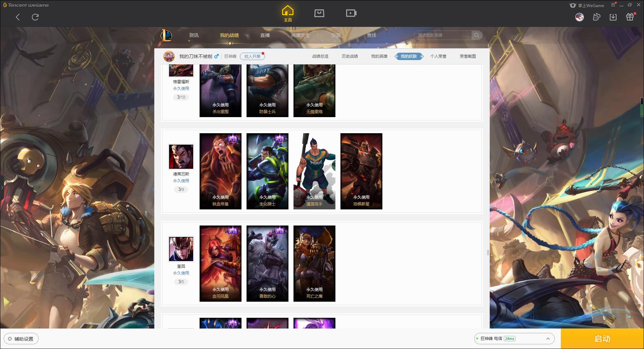
Task: Switch to the 查找 tab
Action: click(372, 35)
